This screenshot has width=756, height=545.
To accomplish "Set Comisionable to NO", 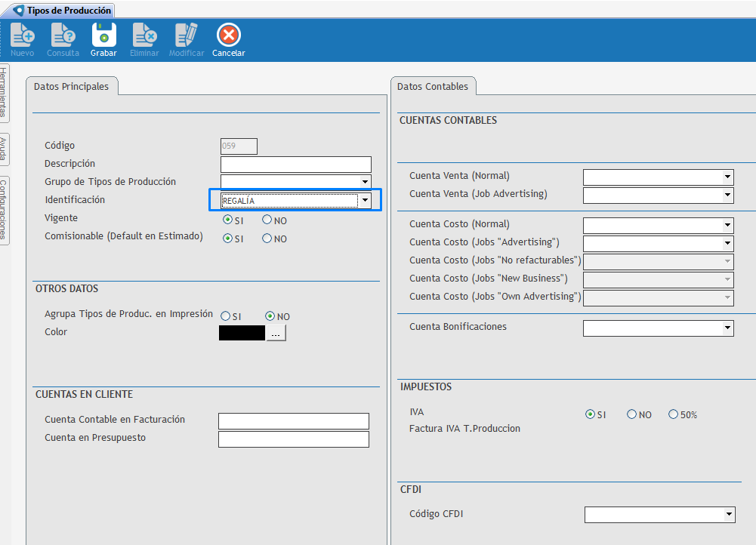I will (267, 239).
